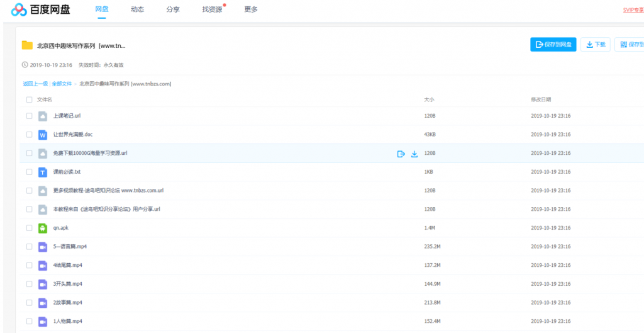Switch to the 动态 tab
The image size is (644, 333).
click(x=137, y=9)
